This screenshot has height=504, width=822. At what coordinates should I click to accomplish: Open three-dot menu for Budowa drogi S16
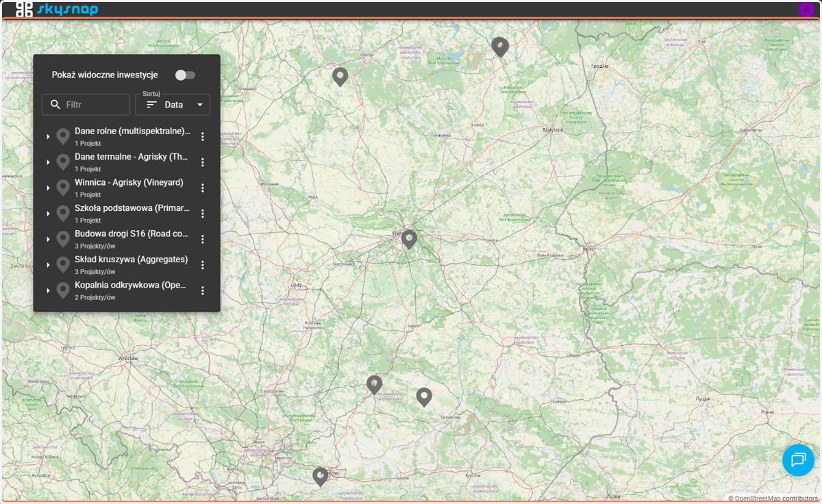pyautogui.click(x=203, y=239)
